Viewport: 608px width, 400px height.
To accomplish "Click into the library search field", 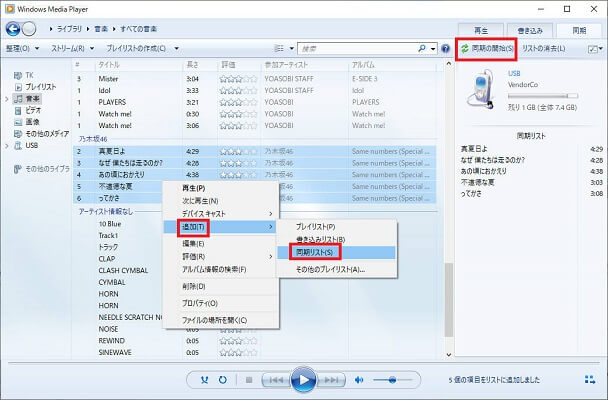I will (x=358, y=49).
